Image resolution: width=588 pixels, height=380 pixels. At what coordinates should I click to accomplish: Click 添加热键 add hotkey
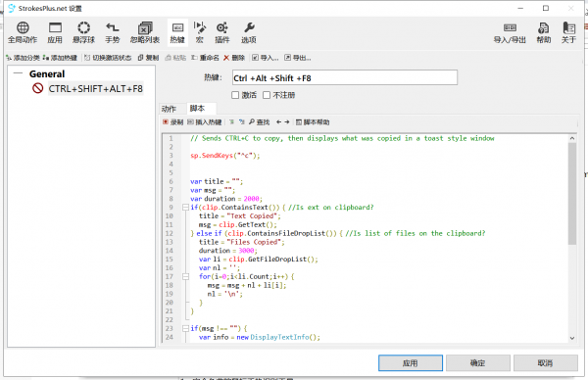coord(60,58)
